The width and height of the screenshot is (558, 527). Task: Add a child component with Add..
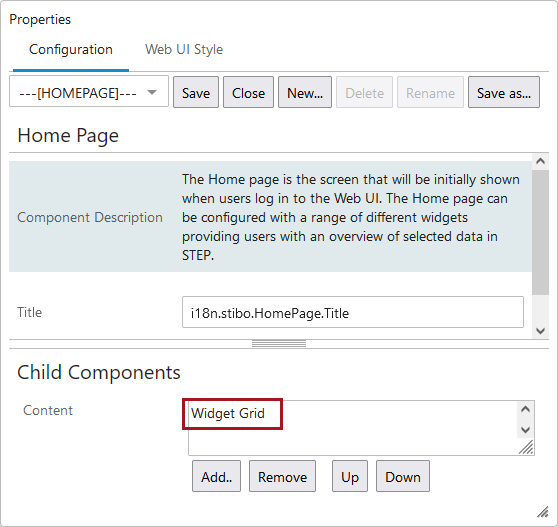pos(216,476)
